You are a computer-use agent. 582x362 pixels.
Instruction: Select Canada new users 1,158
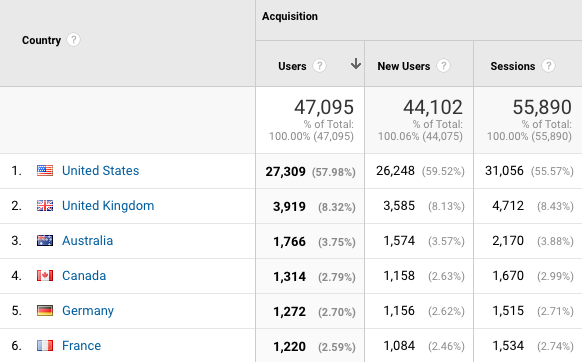coord(399,276)
